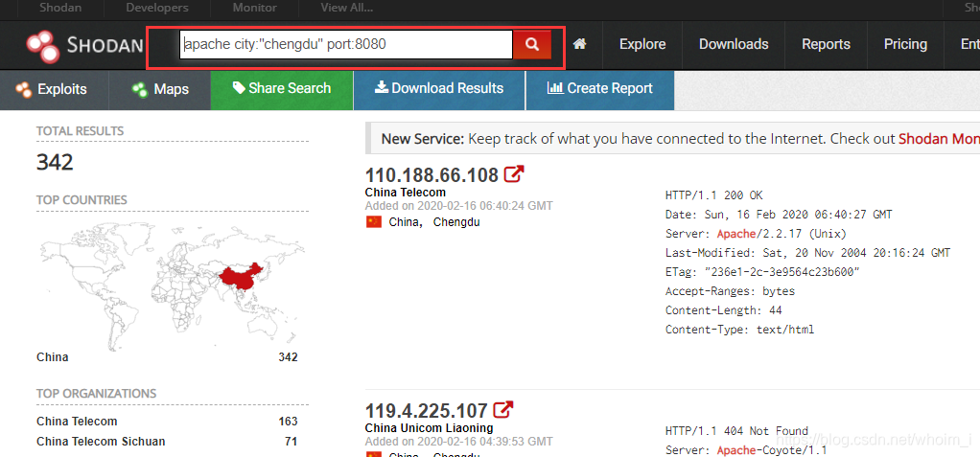Screen dimensions: 980x457
Task: Click the China flag beside China, Chengdu
Action: point(374,221)
